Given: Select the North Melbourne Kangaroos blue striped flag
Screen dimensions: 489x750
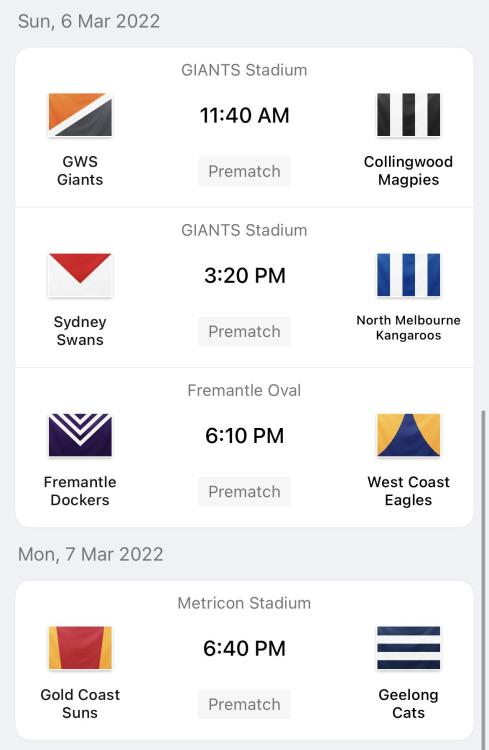Looking at the screenshot, I should pyautogui.click(x=408, y=275).
